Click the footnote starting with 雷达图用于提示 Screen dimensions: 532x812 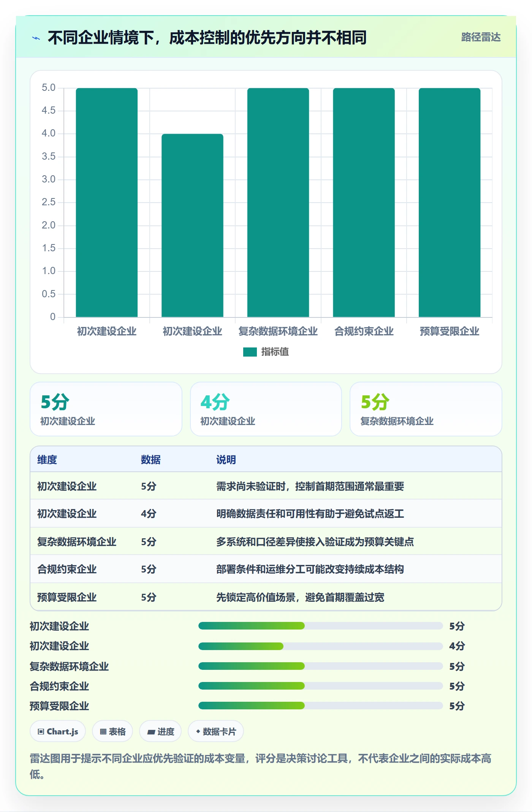(261, 766)
